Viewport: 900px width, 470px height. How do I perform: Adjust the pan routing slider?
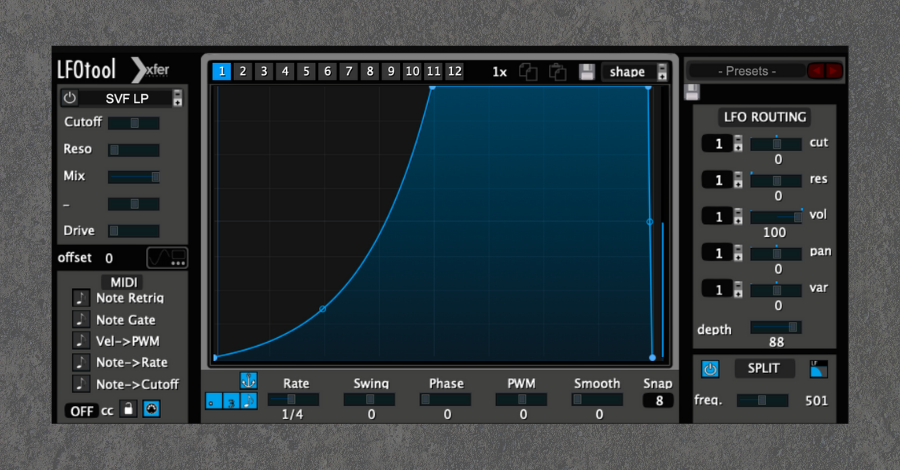776,254
